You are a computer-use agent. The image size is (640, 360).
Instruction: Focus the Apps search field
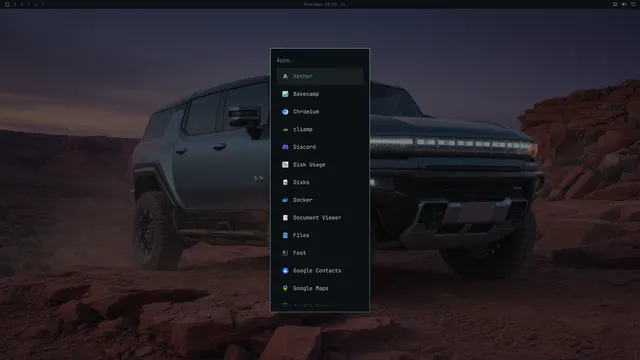(320, 60)
